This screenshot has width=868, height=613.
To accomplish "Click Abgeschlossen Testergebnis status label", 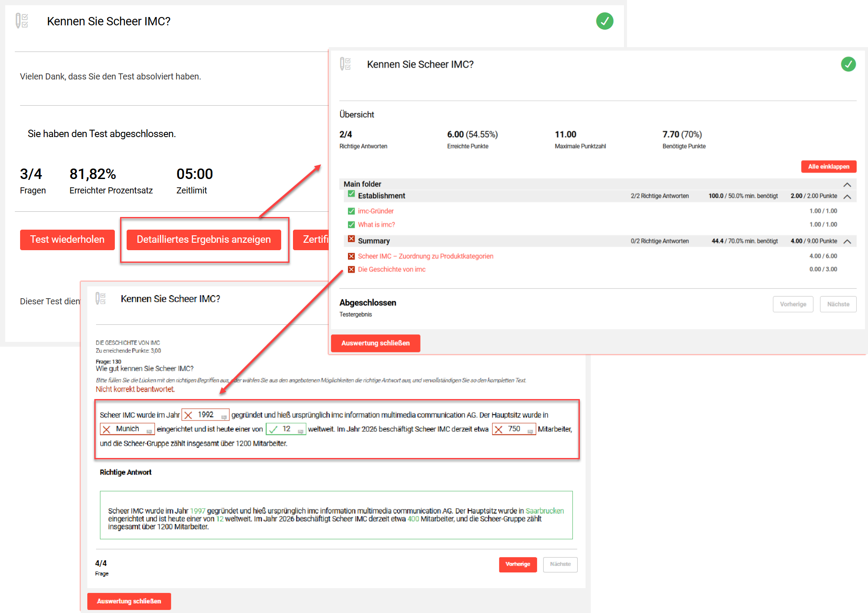I will 368,308.
